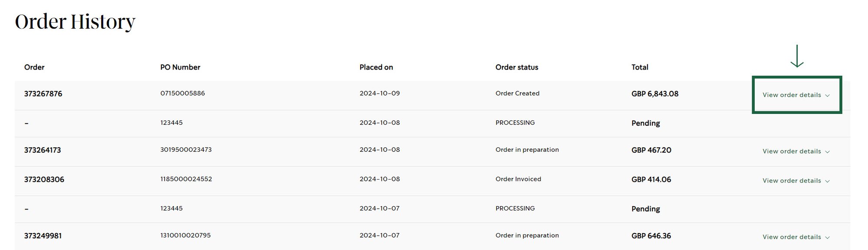Click the green down arrow above highlighted box
This screenshot has height=250, width=868.
797,56
